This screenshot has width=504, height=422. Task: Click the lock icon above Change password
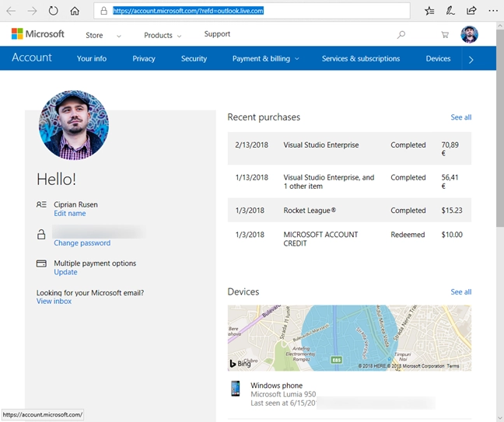tap(41, 234)
